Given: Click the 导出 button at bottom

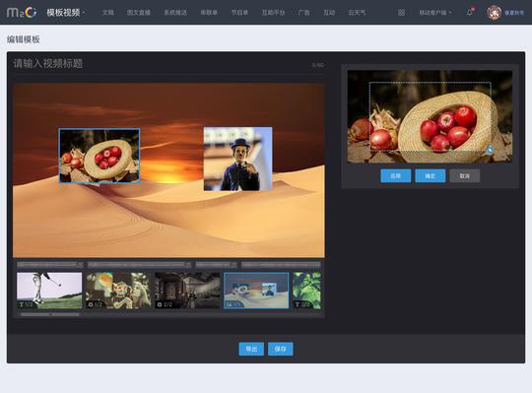Looking at the screenshot, I should click(251, 349).
